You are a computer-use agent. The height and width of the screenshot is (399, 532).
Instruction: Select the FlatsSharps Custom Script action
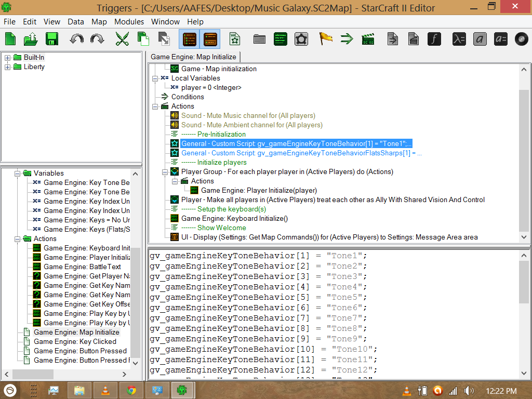pos(301,153)
